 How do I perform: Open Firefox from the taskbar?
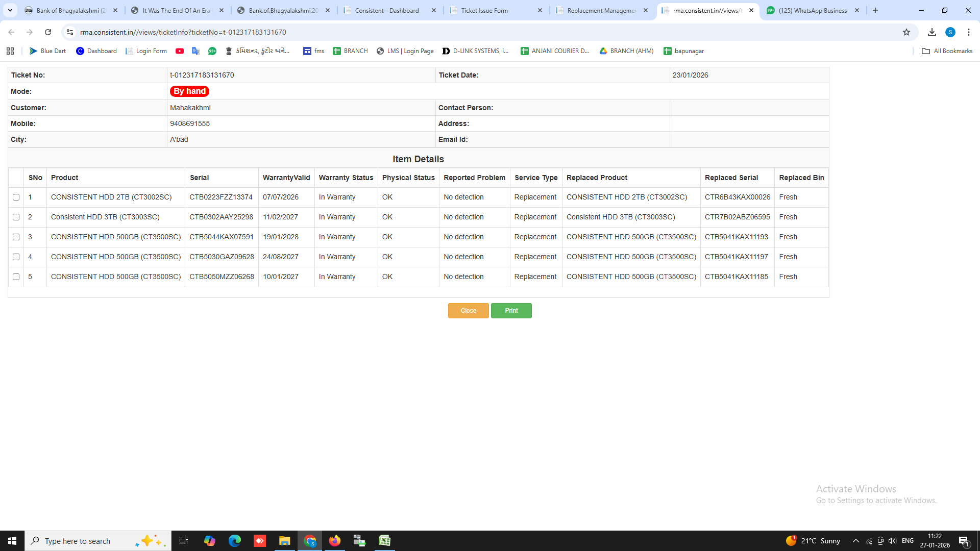point(335,541)
